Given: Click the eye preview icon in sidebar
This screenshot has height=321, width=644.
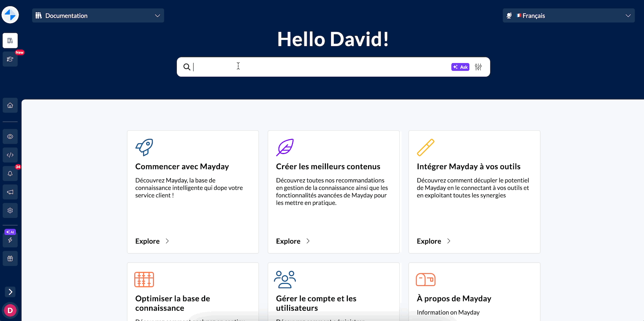Looking at the screenshot, I should tap(10, 137).
